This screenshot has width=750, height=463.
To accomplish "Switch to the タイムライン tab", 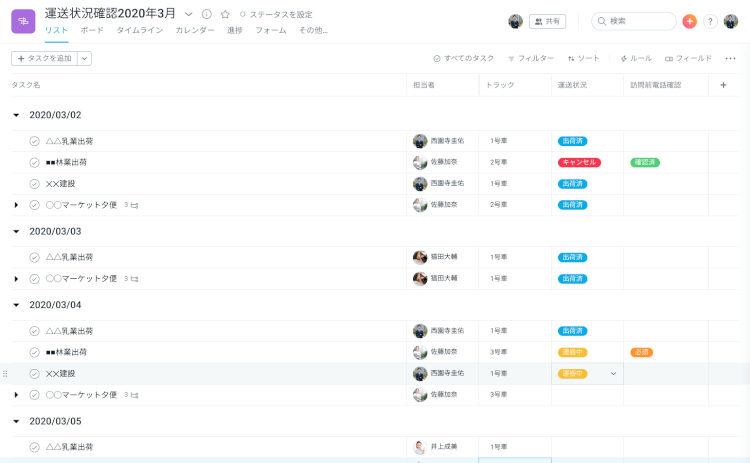I will click(x=139, y=31).
